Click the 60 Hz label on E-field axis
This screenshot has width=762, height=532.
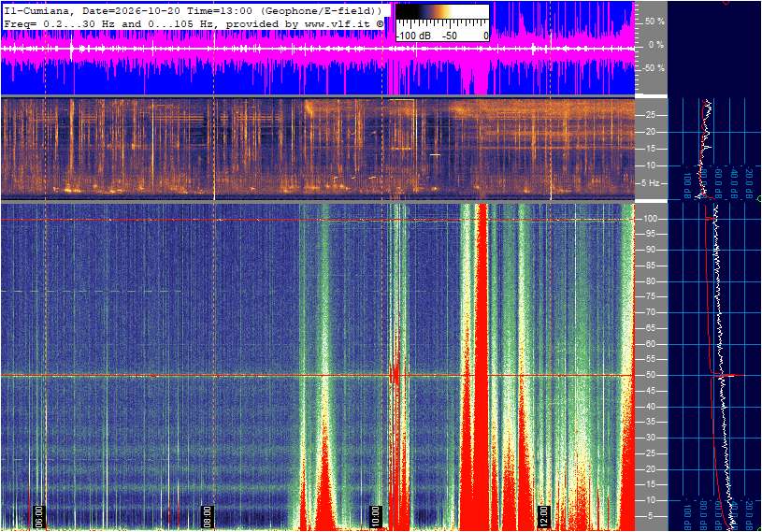650,344
